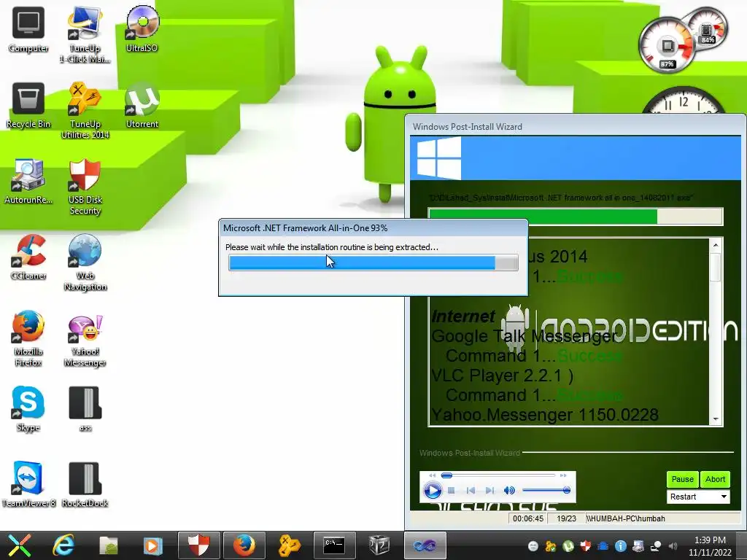This screenshot has width=747, height=560.
Task: Stop playback in wizard media player
Action: (451, 491)
